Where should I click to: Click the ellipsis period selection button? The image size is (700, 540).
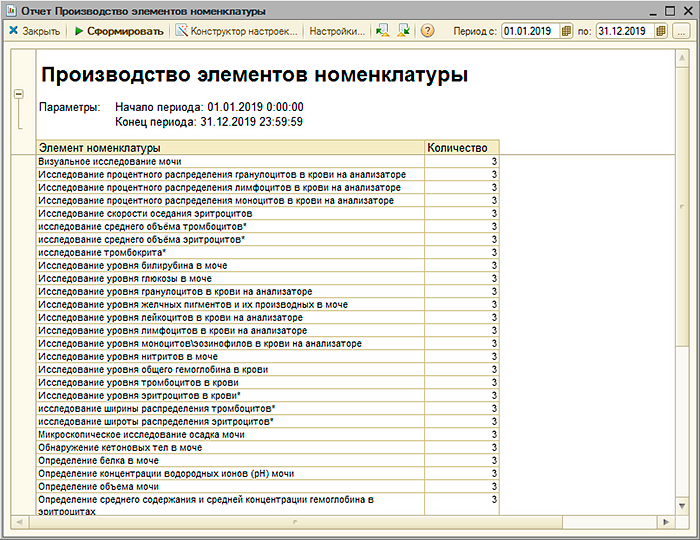[x=681, y=31]
